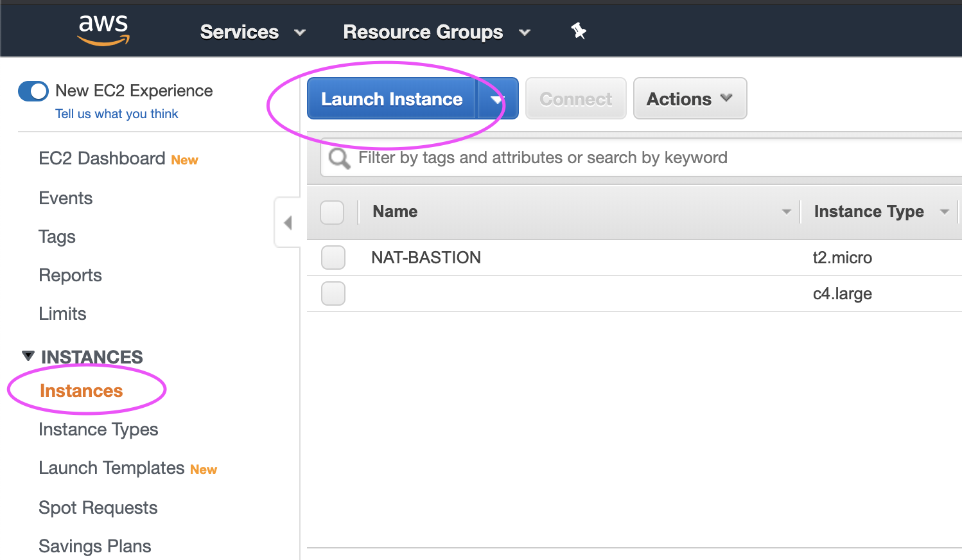Click the pin shortcut icon in header

pyautogui.click(x=579, y=31)
